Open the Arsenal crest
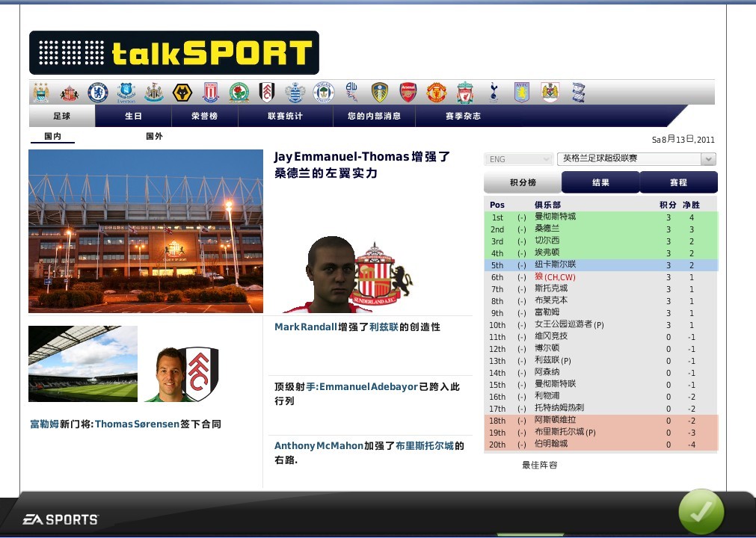Screen dimensions: 756x538 [408, 93]
